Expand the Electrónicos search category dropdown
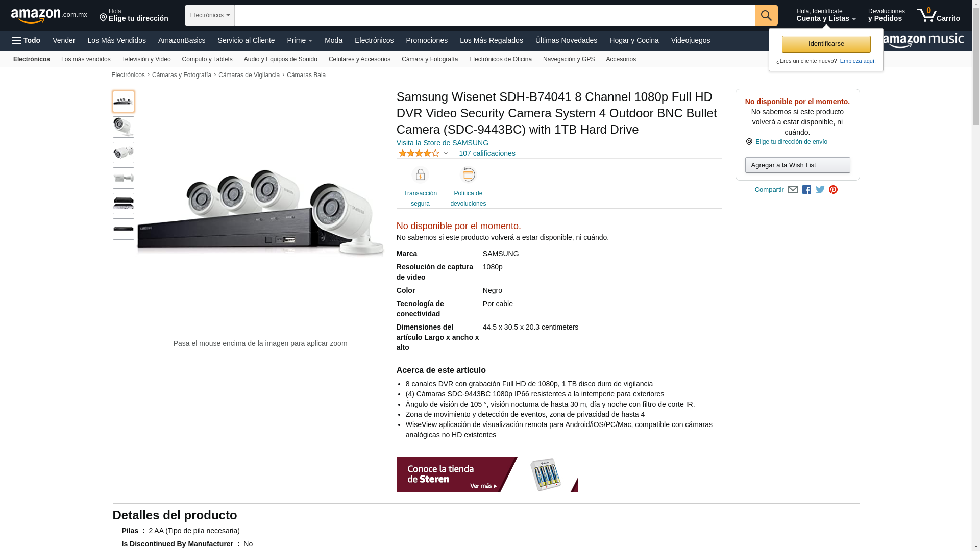 [210, 15]
